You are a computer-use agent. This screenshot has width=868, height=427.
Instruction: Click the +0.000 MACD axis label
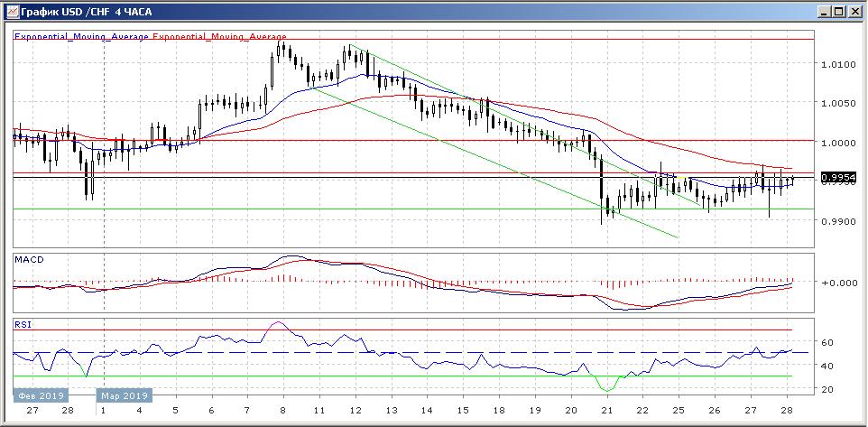click(836, 283)
